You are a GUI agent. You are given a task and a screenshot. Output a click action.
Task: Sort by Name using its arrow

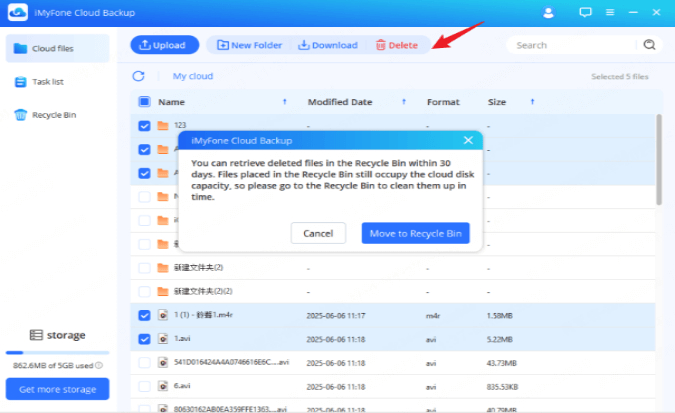tap(285, 102)
